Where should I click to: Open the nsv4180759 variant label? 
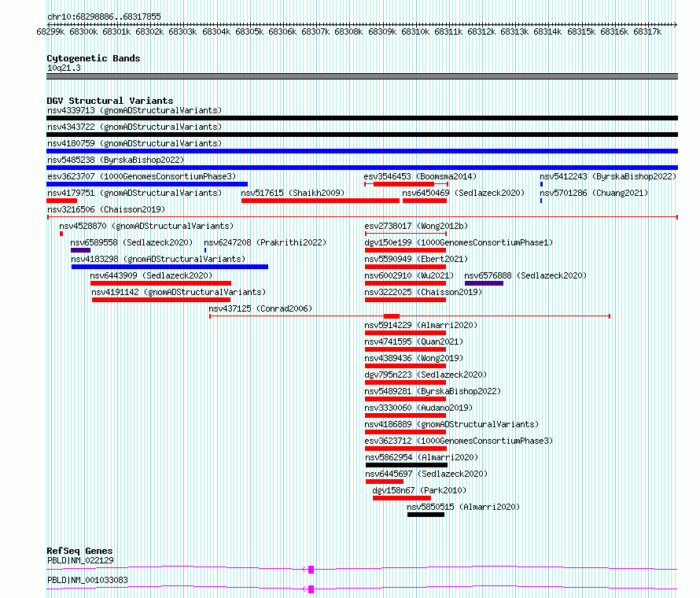[x=134, y=143]
